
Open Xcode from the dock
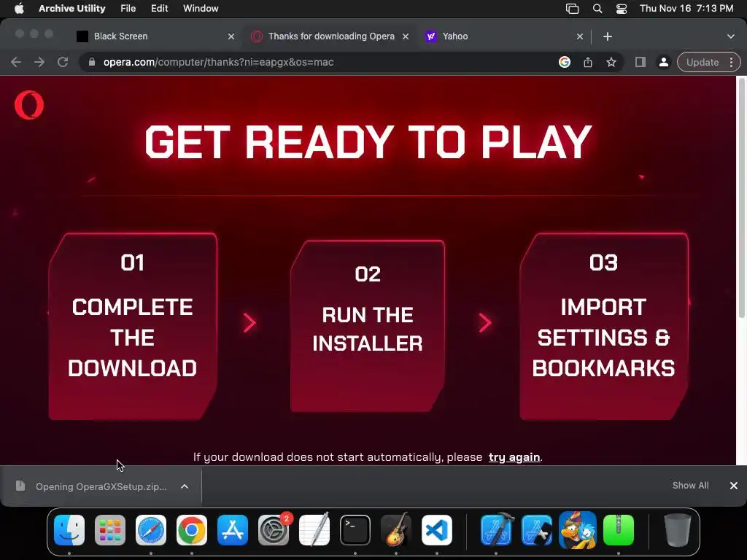pyautogui.click(x=496, y=530)
